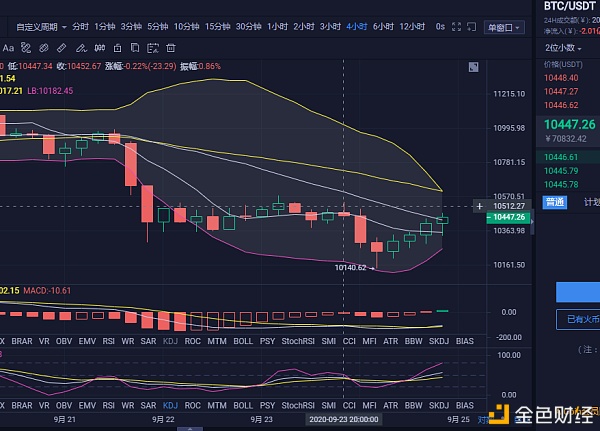Click the trash delete drawings icon
Image resolution: width=600 pixels, height=431 pixels.
[x=171, y=48]
